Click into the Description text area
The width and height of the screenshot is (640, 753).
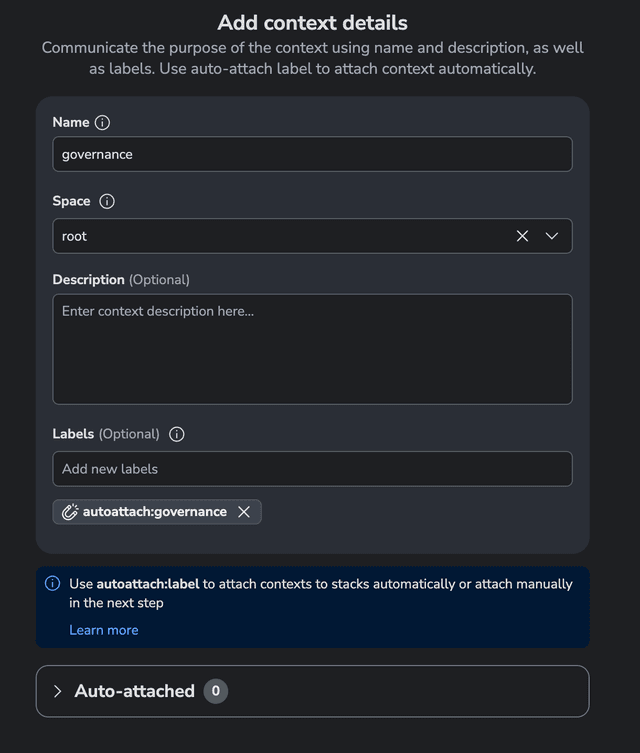tap(312, 349)
